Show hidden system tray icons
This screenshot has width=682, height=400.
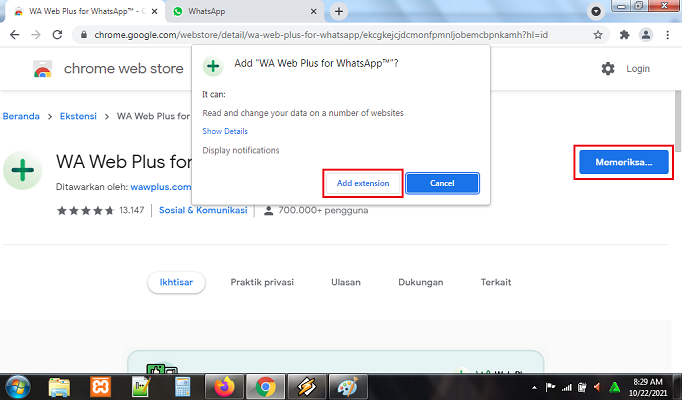click(534, 387)
